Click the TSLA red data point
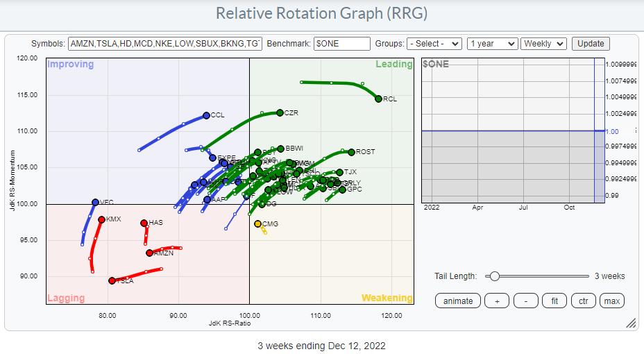Image resolution: width=644 pixels, height=354 pixels. 112,280
